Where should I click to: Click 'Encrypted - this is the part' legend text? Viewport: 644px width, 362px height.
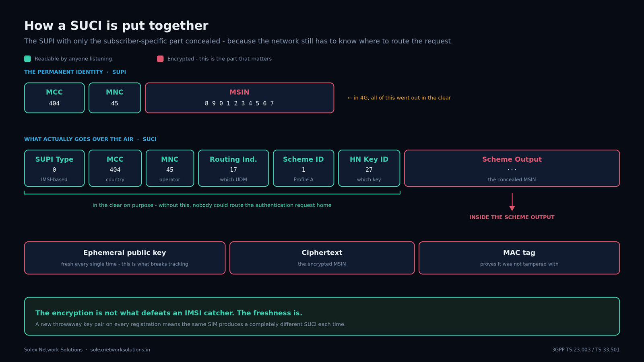pos(219,59)
